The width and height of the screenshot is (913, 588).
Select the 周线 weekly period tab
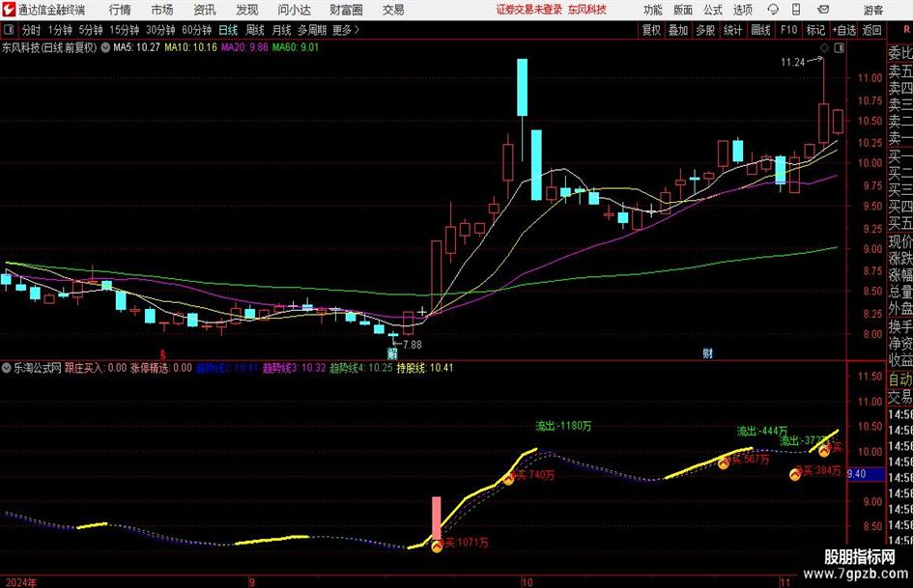coord(254,30)
